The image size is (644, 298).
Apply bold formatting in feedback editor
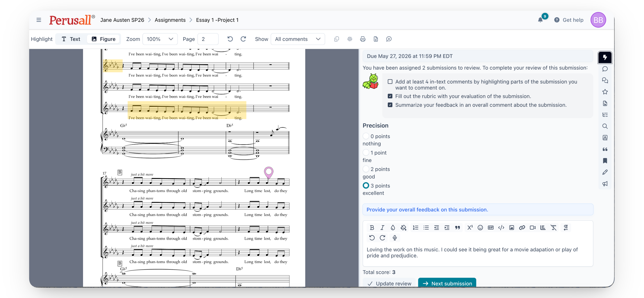click(372, 227)
